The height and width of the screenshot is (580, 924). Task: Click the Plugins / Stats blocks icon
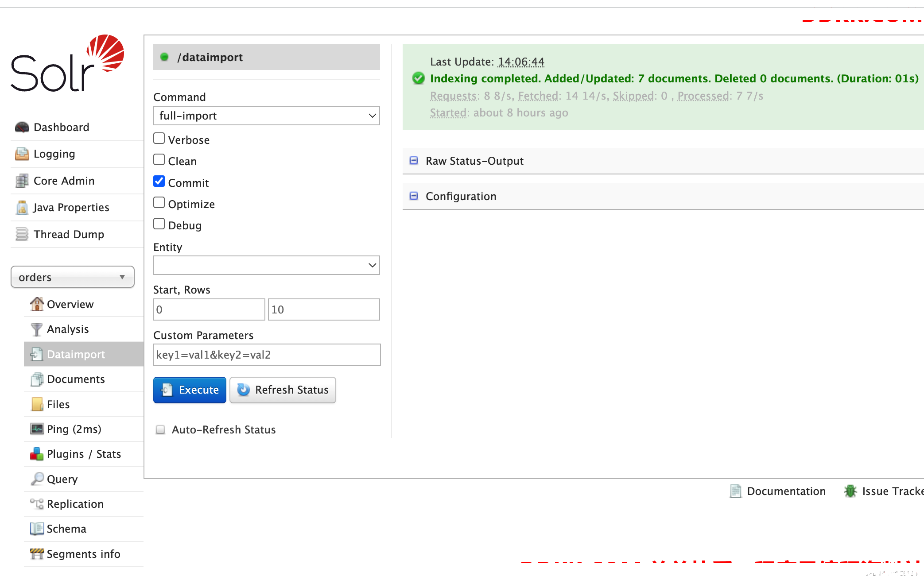tap(37, 454)
